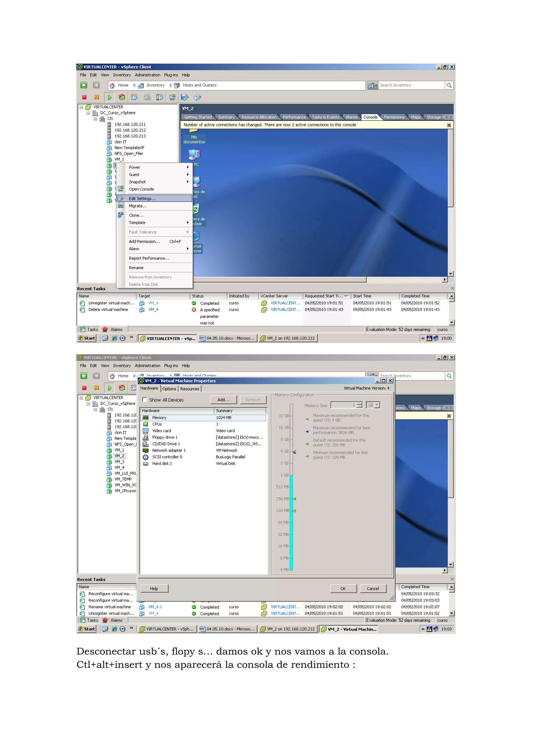Click the green Power On icon in the toolbar above the context menu
Viewport: 534px width, 756px height.
(110, 97)
